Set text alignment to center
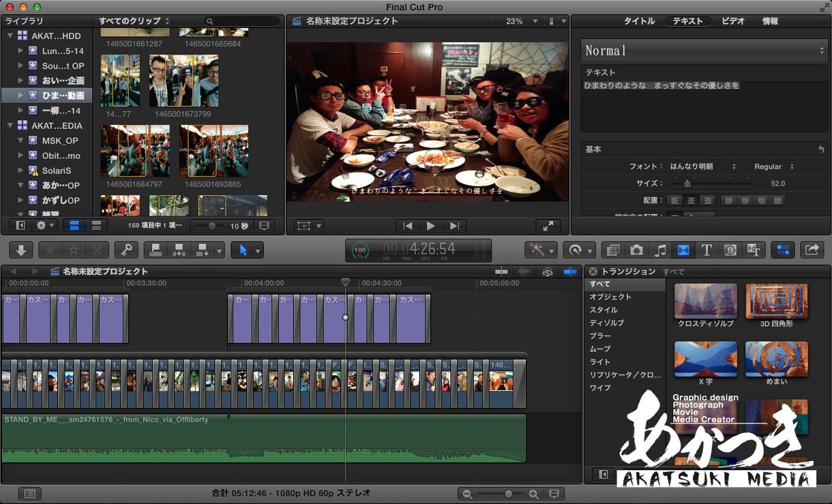832x504 pixels. click(x=691, y=201)
